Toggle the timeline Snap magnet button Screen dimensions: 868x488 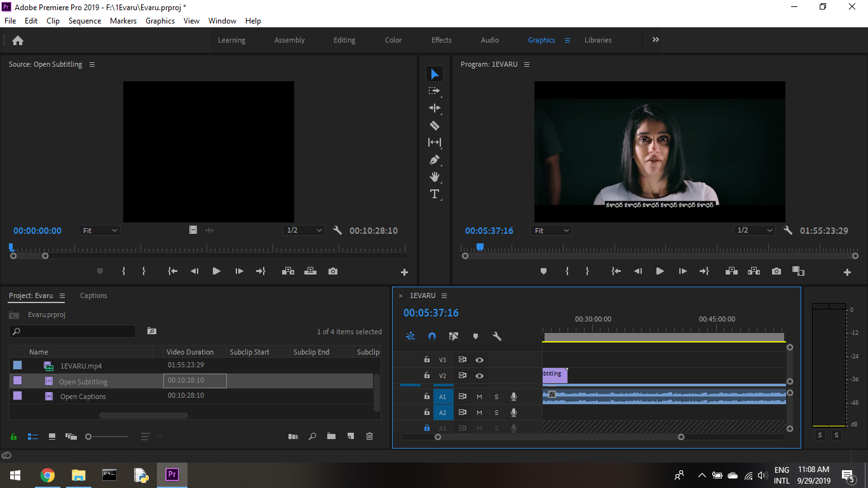pyautogui.click(x=432, y=336)
